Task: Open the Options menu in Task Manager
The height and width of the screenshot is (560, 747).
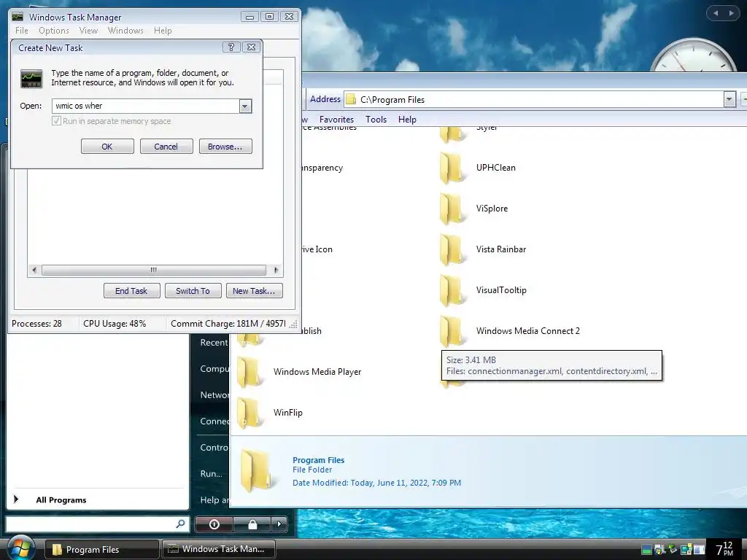Action: coord(54,31)
